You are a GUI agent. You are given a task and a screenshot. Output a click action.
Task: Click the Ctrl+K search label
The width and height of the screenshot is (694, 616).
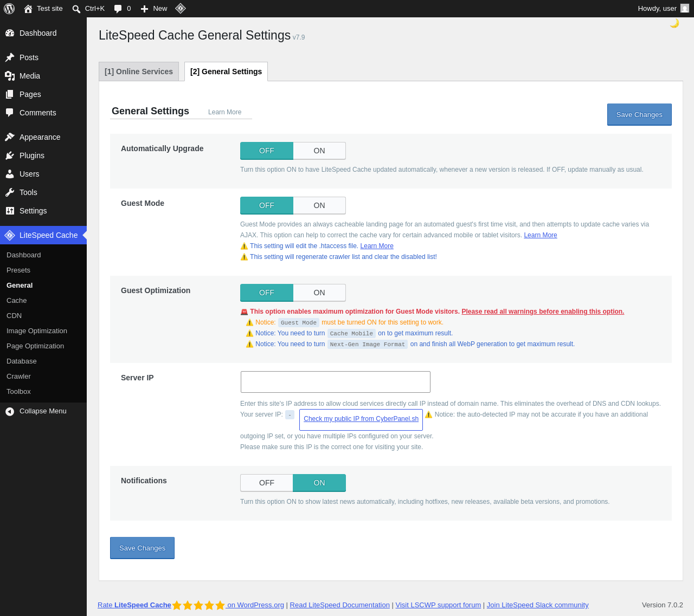click(x=95, y=9)
